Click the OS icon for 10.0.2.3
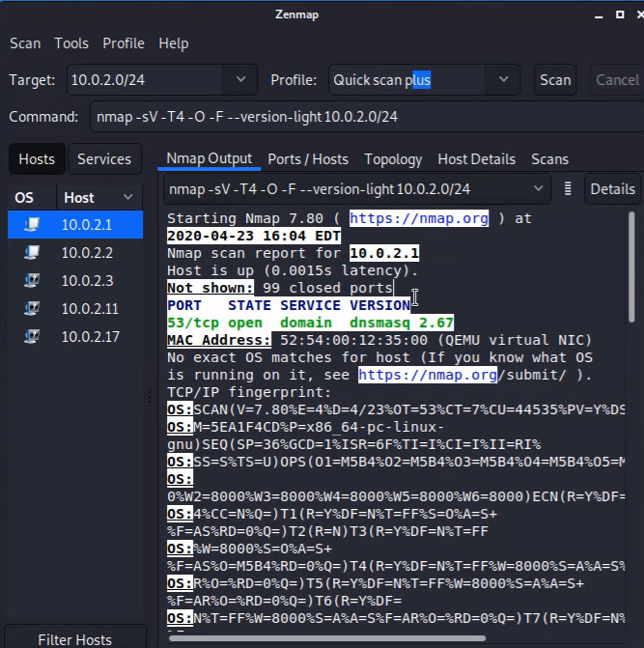 (32, 281)
